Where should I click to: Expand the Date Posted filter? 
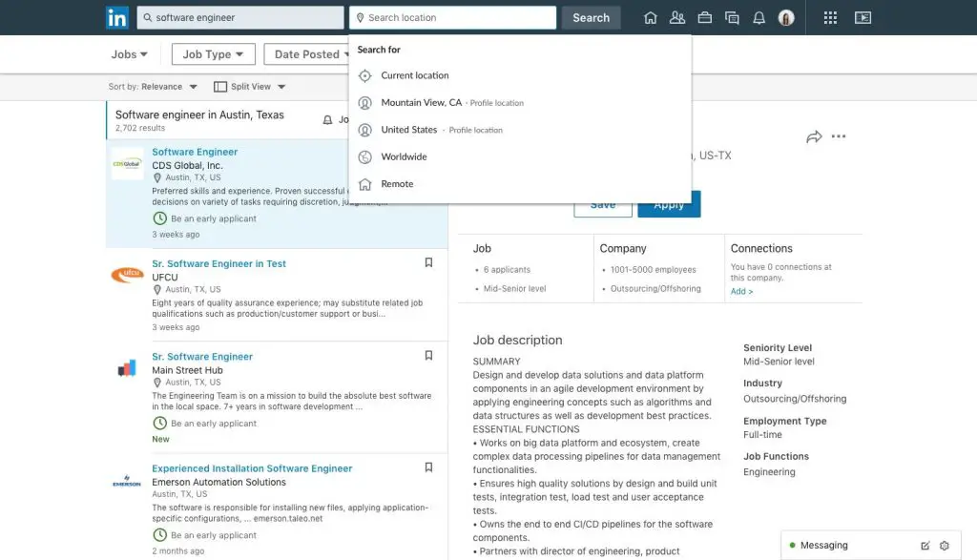(307, 54)
